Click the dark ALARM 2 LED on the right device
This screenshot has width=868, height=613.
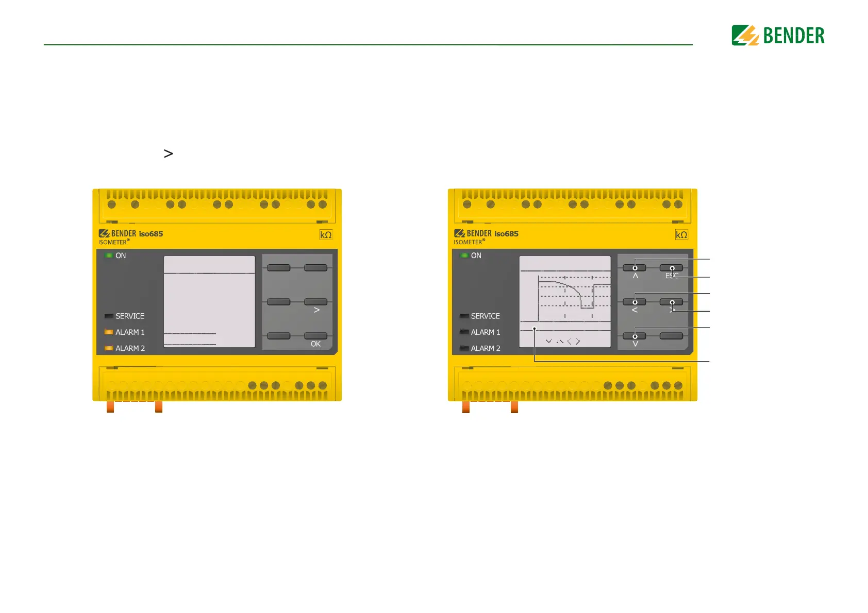click(x=464, y=348)
